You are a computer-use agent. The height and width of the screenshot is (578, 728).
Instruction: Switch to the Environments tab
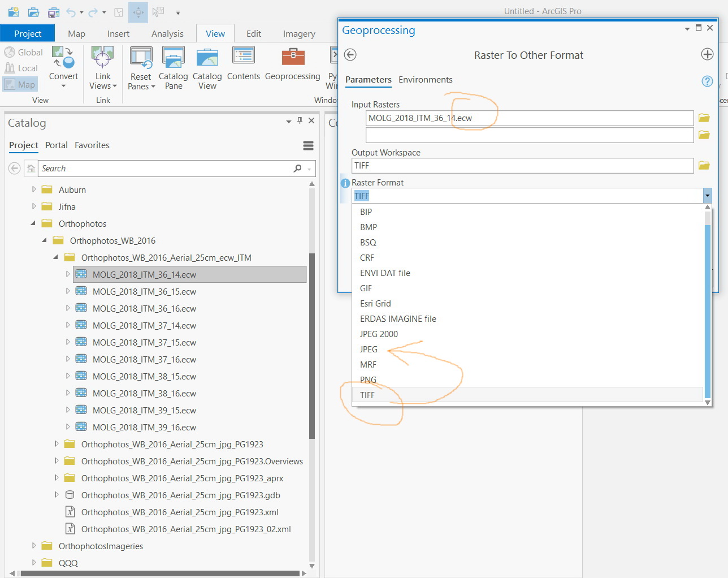tap(425, 80)
